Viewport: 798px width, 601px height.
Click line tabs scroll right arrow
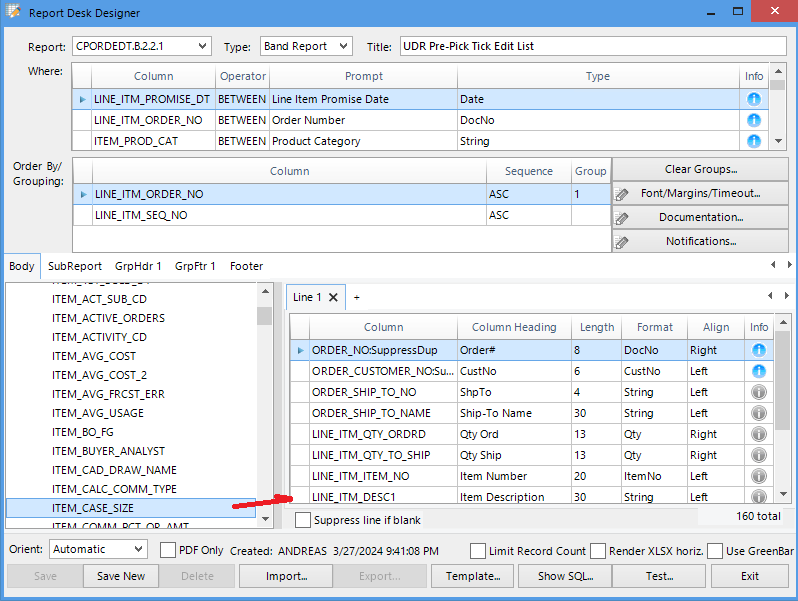pyautogui.click(x=786, y=296)
